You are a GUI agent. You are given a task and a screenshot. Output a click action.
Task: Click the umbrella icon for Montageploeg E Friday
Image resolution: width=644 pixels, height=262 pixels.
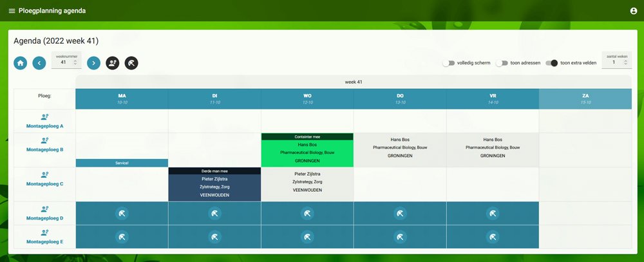[x=493, y=237]
